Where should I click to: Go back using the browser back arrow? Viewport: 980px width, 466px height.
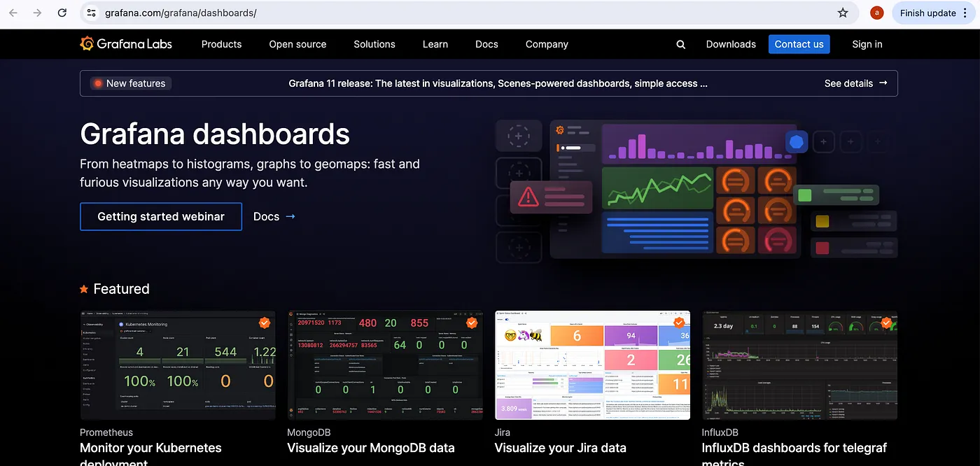[13, 13]
